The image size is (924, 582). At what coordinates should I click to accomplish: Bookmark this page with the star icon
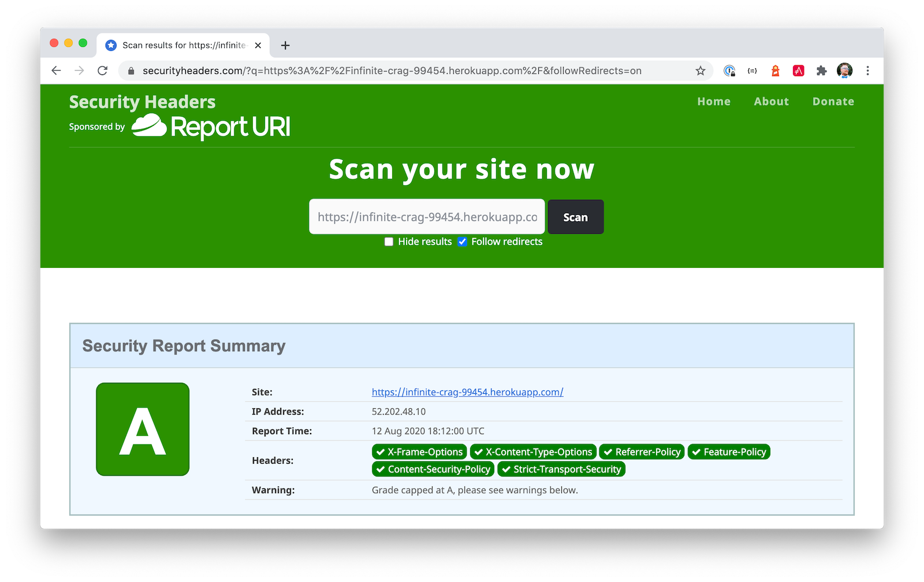(701, 71)
